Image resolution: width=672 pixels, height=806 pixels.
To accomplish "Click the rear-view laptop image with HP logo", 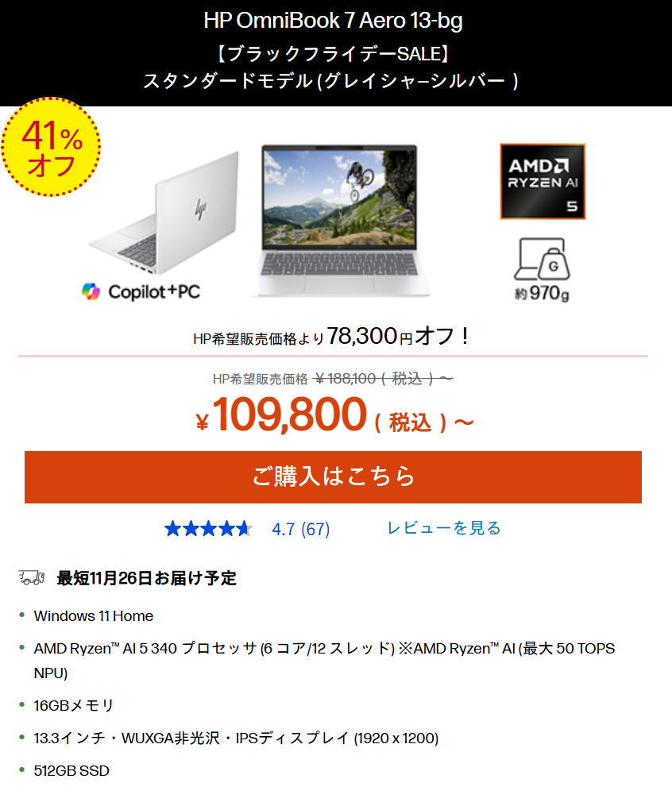I will coord(165,208).
